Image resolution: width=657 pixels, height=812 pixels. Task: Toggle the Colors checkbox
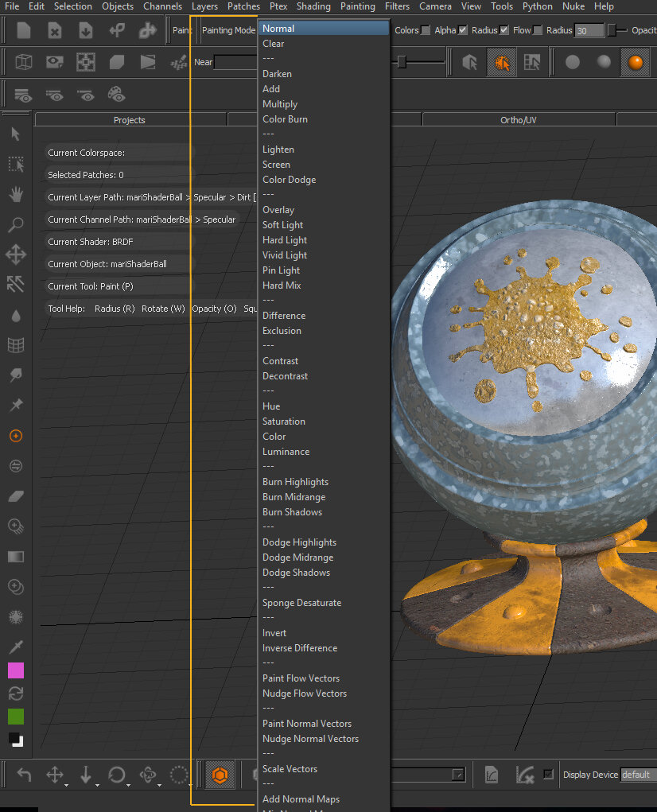426,30
